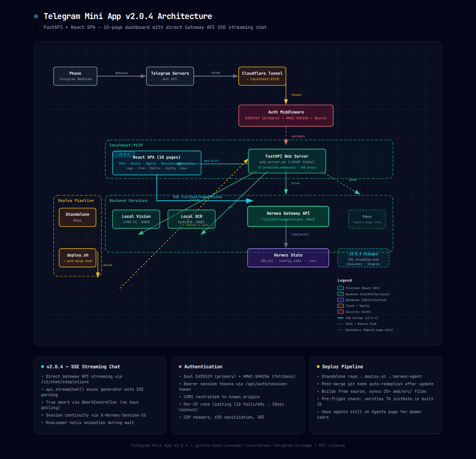Image resolution: width=476 pixels, height=459 pixels.
Task: Click the 'Deploy Pipeline' group label in diagram
Action: tap(76, 200)
